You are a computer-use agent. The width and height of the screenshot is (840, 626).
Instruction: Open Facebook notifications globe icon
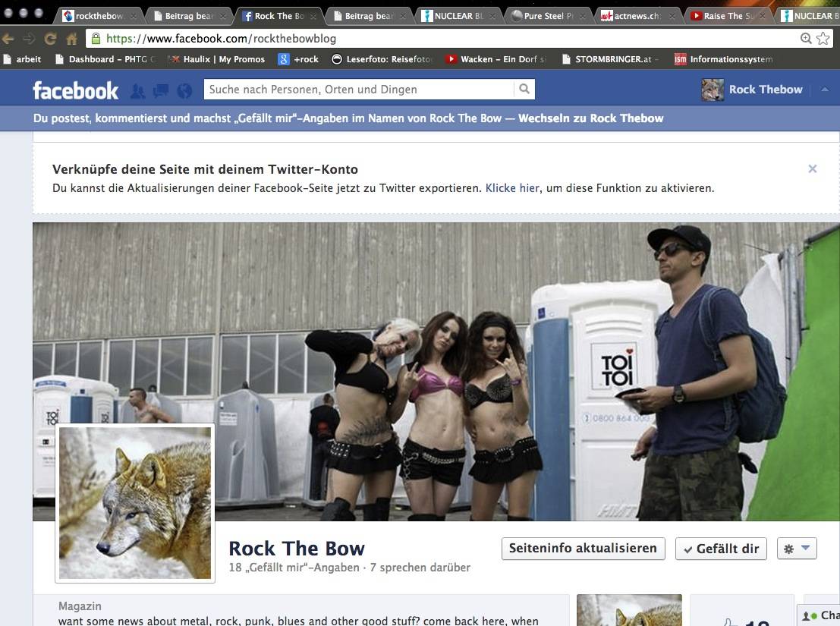pos(184,91)
